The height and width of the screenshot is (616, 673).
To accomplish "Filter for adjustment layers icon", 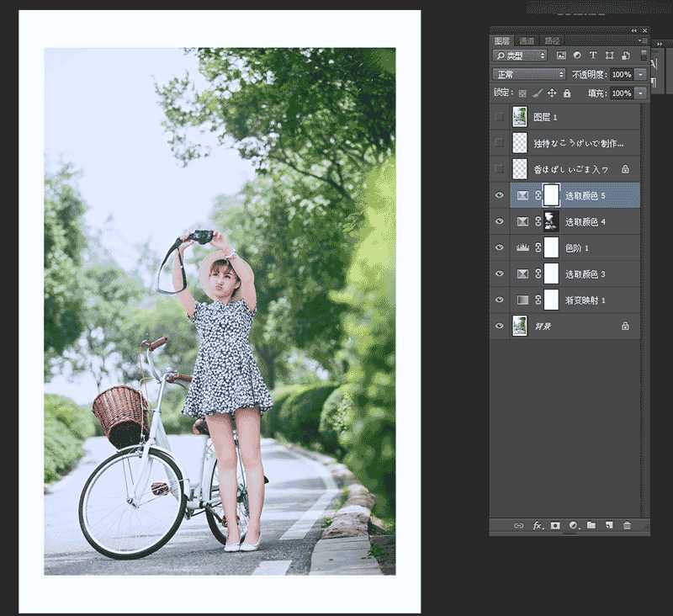I will [x=577, y=54].
